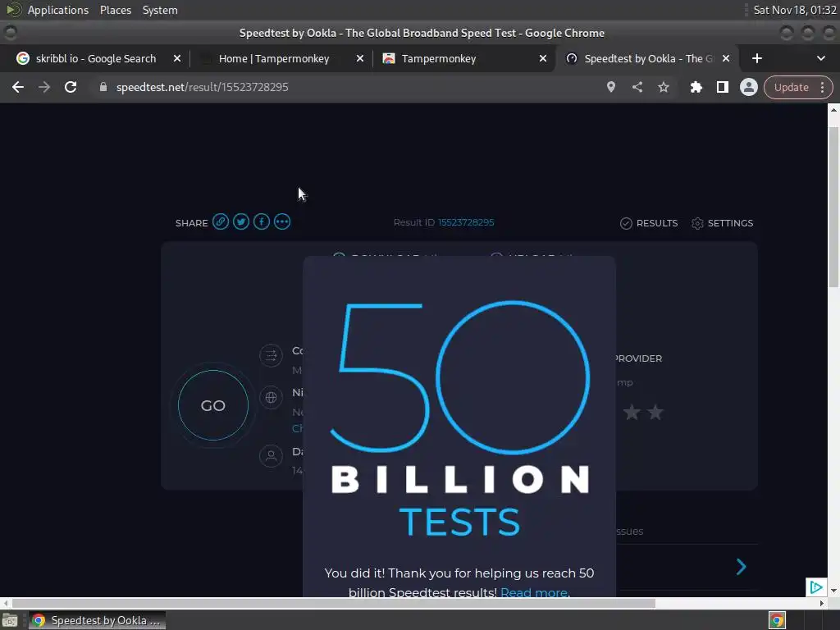Open Read more link in popup

click(533, 592)
